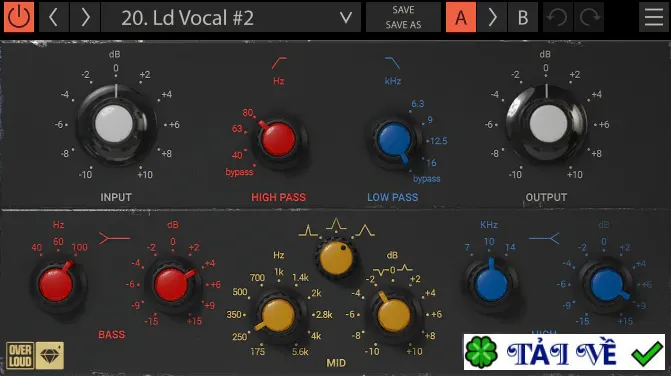Click the HIGH frequency KHz knob
This screenshot has height=376, width=671.
pos(491,284)
